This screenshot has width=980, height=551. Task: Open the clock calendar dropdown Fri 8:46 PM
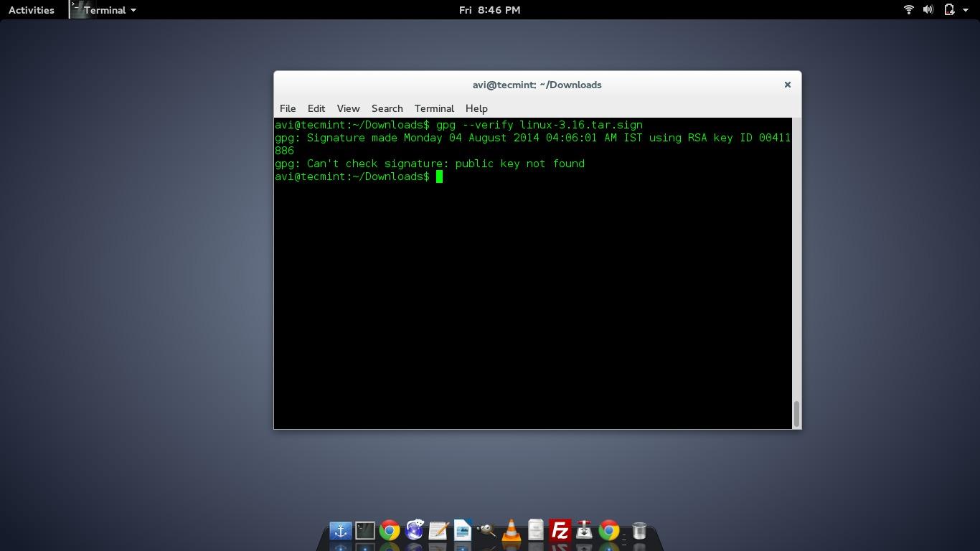(489, 10)
